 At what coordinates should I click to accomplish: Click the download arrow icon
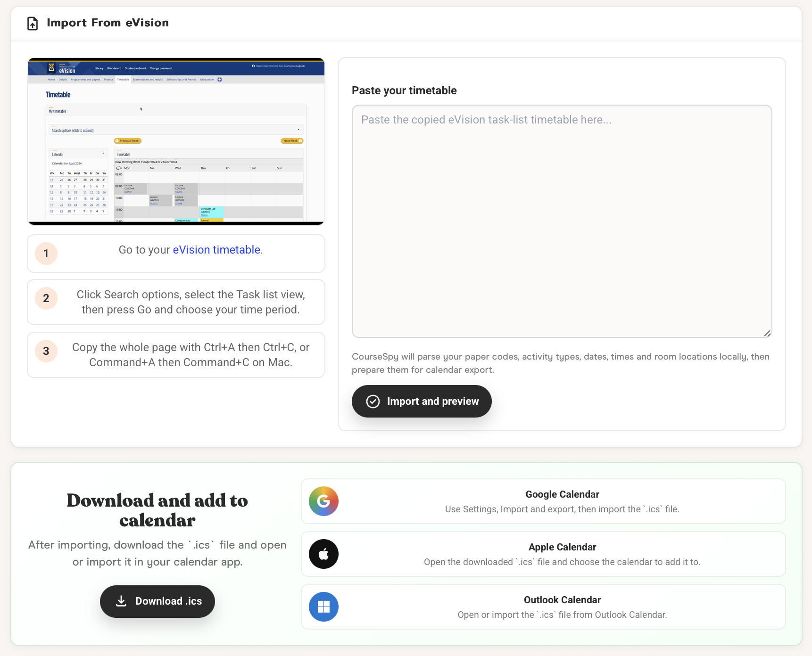122,601
